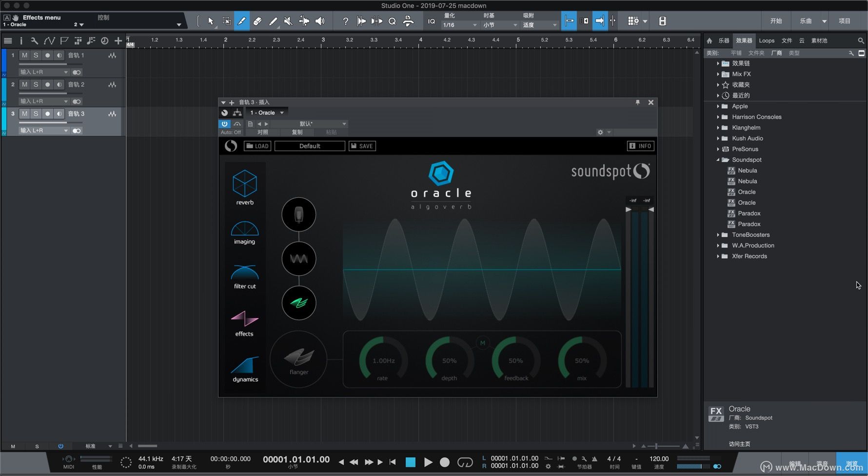This screenshot has height=476, width=868.
Task: Click the LOAD preset button
Action: [x=257, y=146]
